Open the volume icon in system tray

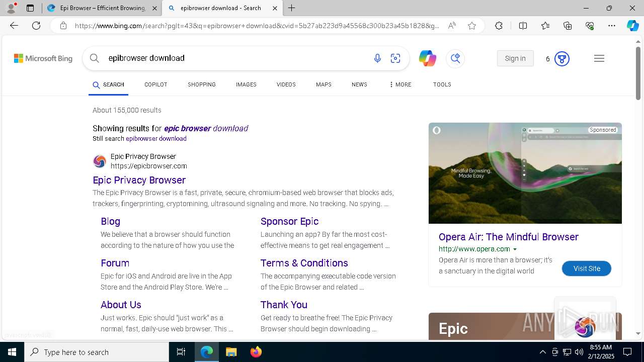[579, 352]
